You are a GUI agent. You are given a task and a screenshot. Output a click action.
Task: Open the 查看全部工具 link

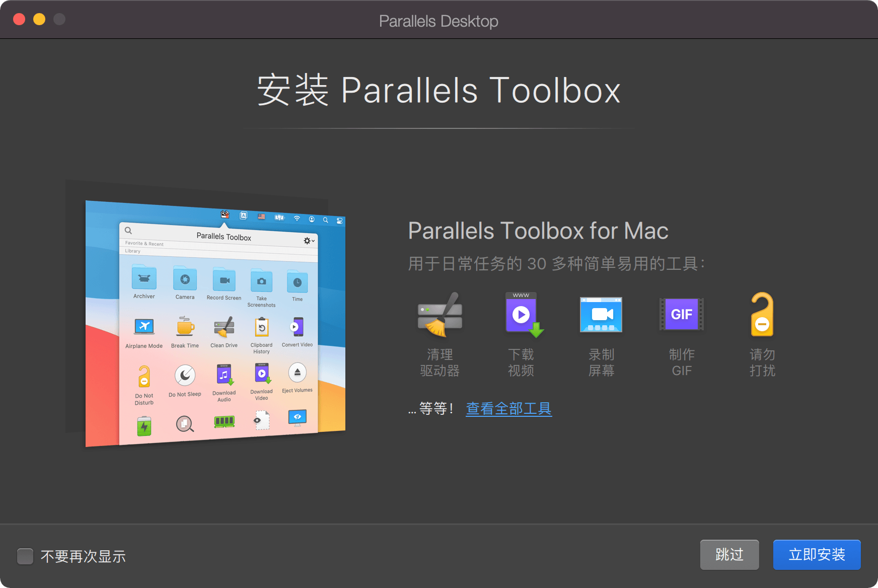(508, 408)
